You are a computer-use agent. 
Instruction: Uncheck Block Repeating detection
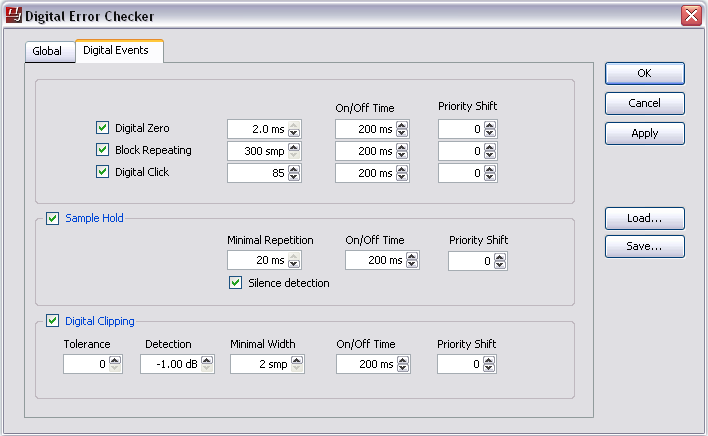102,150
